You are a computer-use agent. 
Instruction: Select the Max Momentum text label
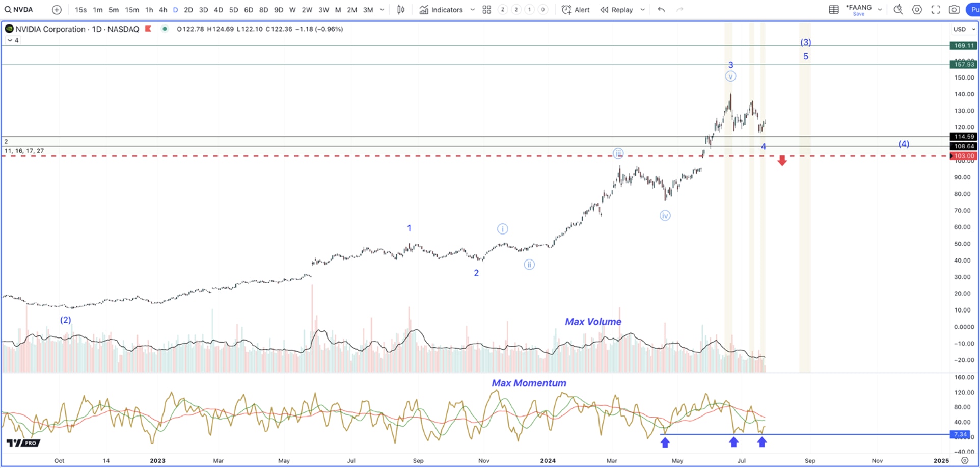click(529, 383)
